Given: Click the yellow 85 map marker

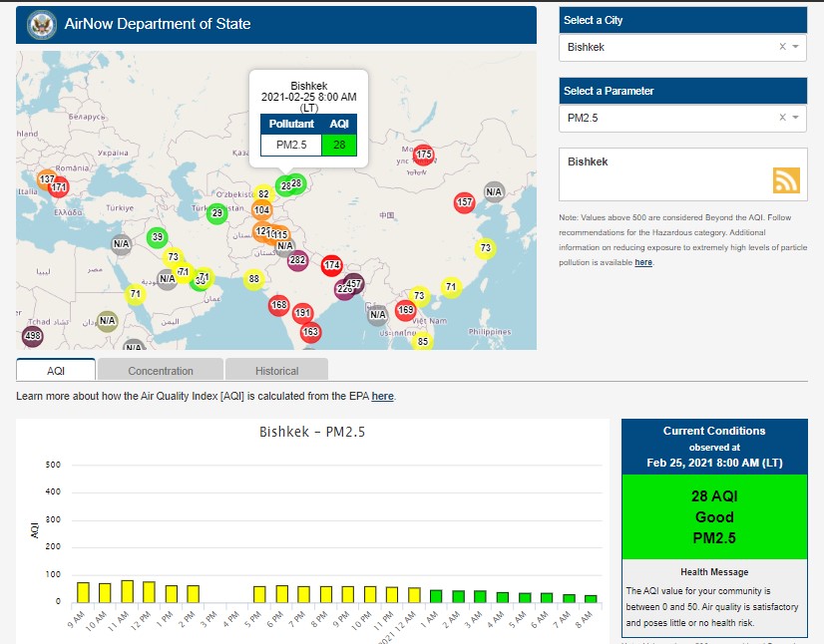Looking at the screenshot, I should (423, 341).
